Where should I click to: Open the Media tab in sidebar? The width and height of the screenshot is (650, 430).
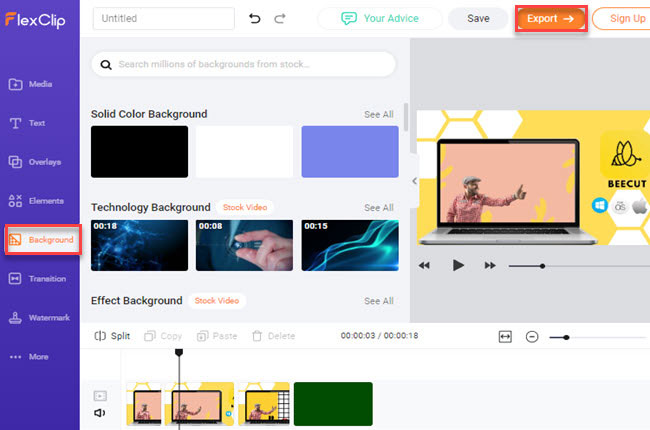point(40,84)
